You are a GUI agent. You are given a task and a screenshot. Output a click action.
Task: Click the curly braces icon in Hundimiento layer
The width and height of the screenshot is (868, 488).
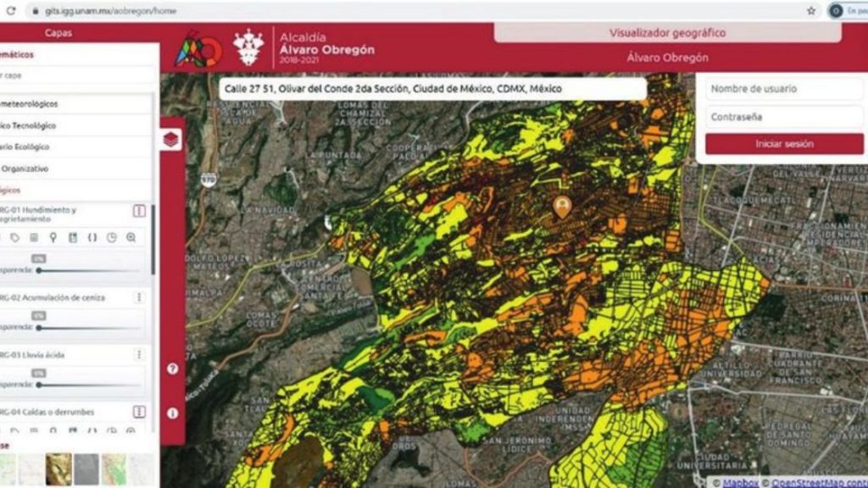92,238
